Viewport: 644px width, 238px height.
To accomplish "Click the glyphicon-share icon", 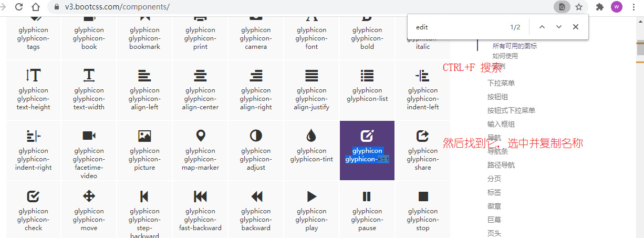I will 423,136.
